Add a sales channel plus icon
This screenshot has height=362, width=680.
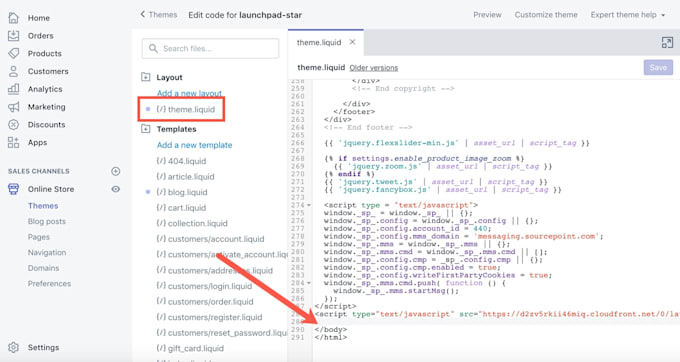(115, 171)
